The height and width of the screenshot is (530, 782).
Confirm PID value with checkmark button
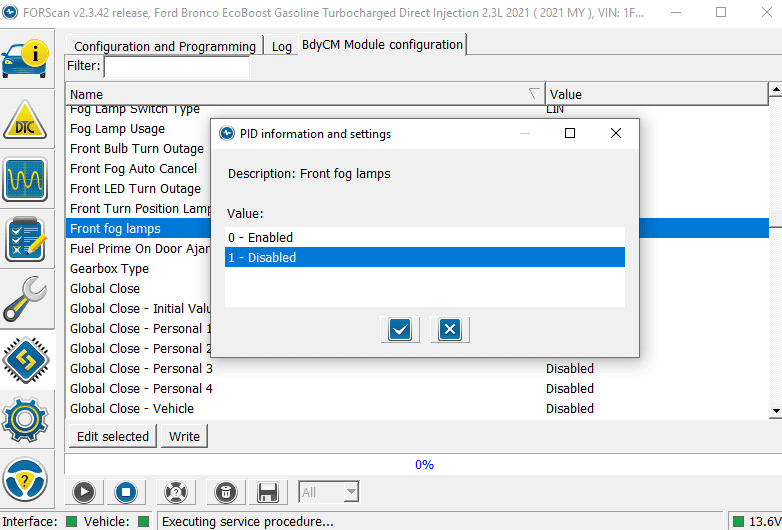(400, 330)
